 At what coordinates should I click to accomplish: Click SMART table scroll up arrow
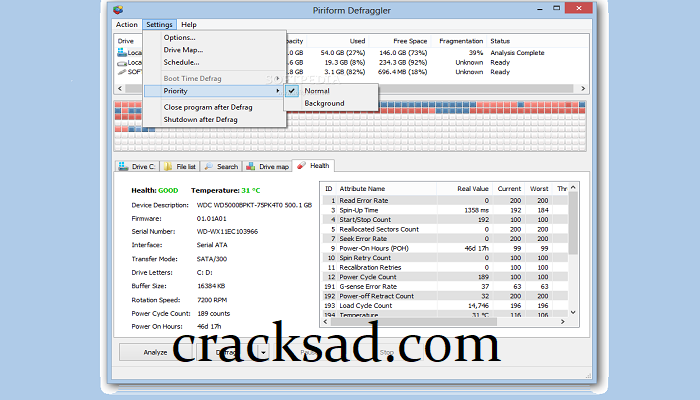pyautogui.click(x=573, y=188)
